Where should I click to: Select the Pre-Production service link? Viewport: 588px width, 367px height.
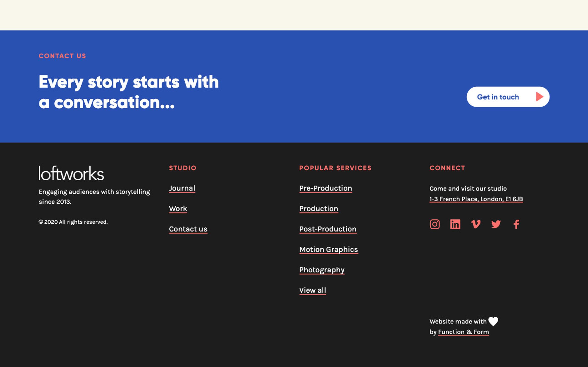(x=326, y=188)
